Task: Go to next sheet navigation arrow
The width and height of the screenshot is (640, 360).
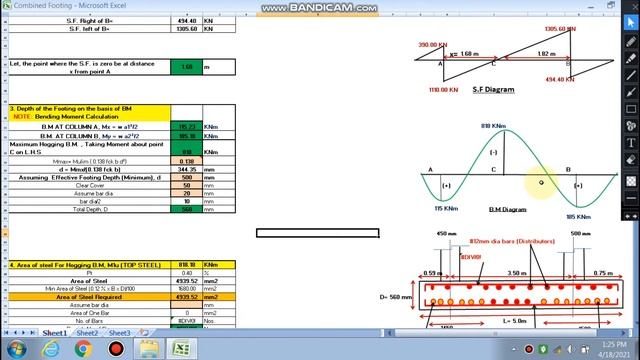Action: point(23,333)
